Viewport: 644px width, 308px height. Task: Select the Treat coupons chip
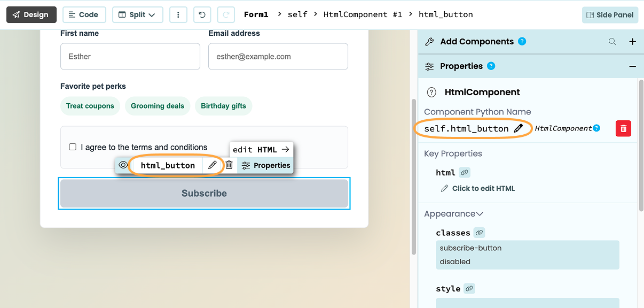pyautogui.click(x=90, y=106)
